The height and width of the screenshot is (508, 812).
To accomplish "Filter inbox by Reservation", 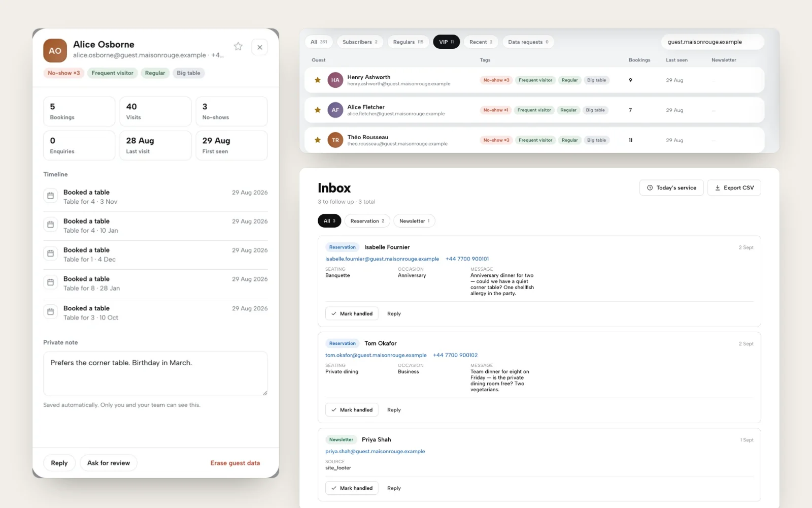I will [x=367, y=221].
